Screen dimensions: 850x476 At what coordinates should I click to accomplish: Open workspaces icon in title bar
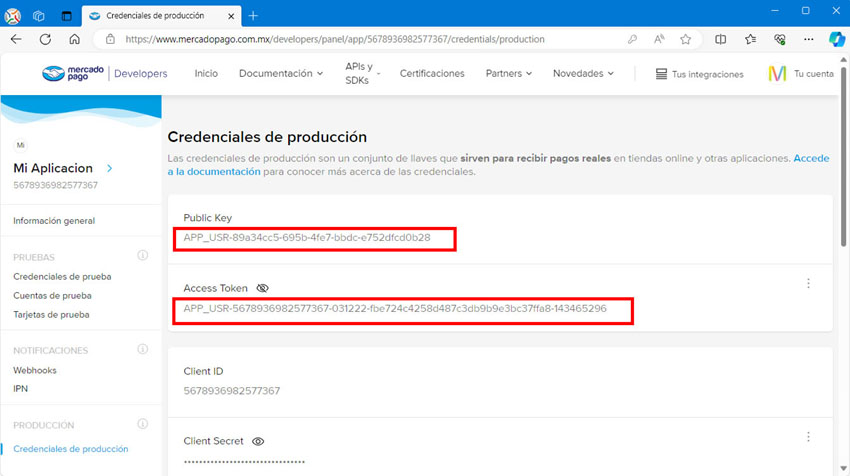[x=38, y=16]
